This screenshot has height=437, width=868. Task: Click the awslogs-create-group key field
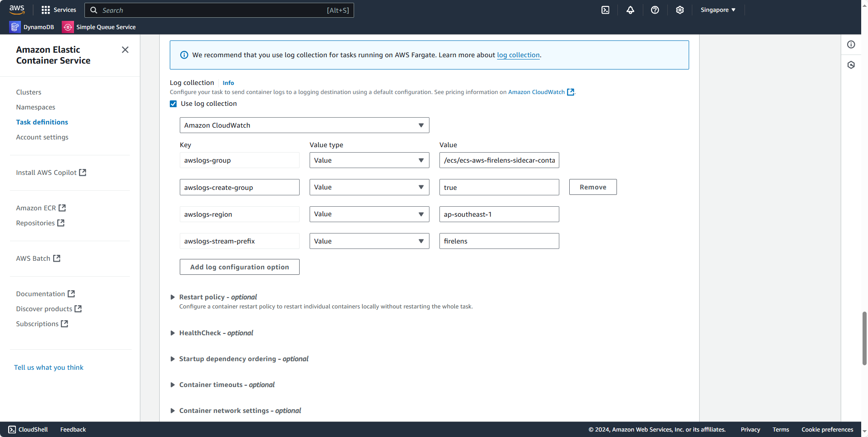[x=240, y=187]
